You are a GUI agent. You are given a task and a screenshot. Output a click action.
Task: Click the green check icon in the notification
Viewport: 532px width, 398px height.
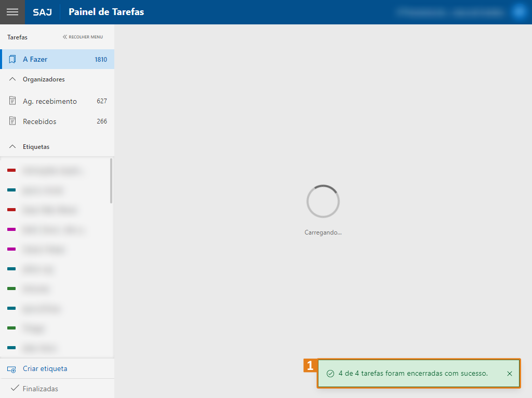coord(330,374)
